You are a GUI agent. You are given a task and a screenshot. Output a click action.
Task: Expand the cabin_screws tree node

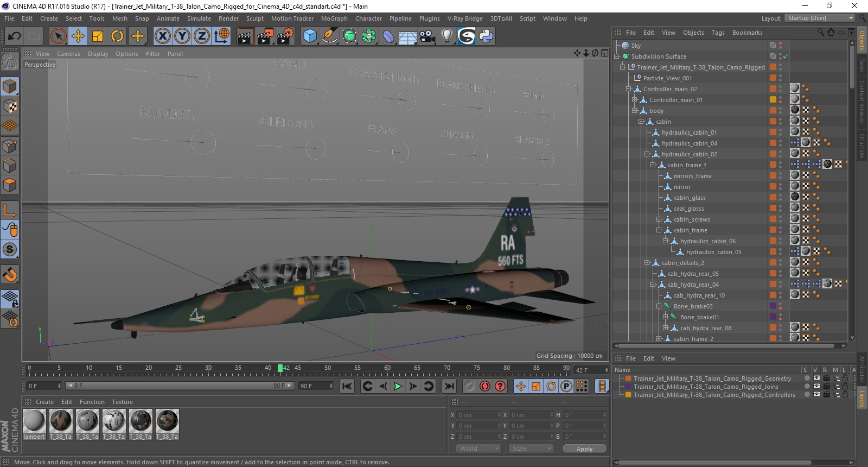(659, 219)
